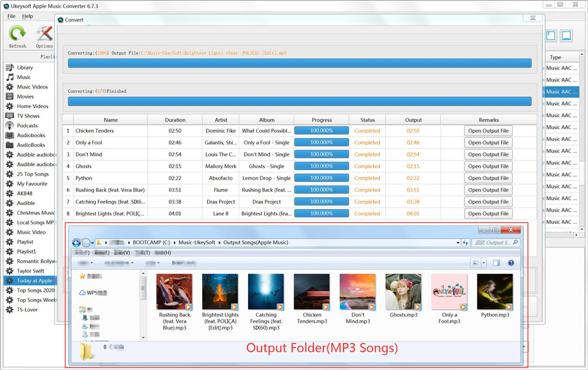
Task: Open Output File for Only a Fool
Action: pyautogui.click(x=488, y=143)
